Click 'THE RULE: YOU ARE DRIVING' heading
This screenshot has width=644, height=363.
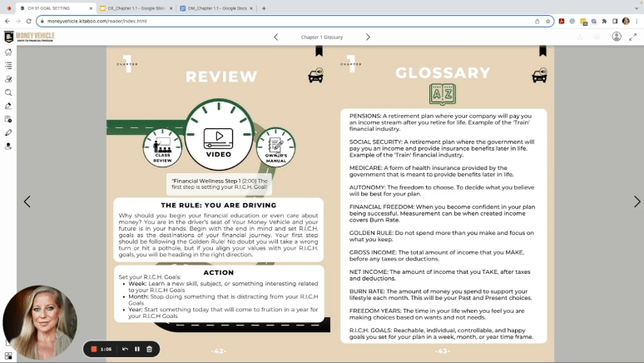[219, 205]
